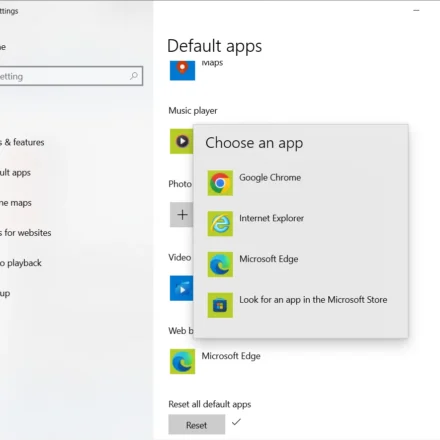Select Internet Explorer in the Choose an app popup
Image resolution: width=440 pixels, height=440 pixels.
(x=301, y=224)
